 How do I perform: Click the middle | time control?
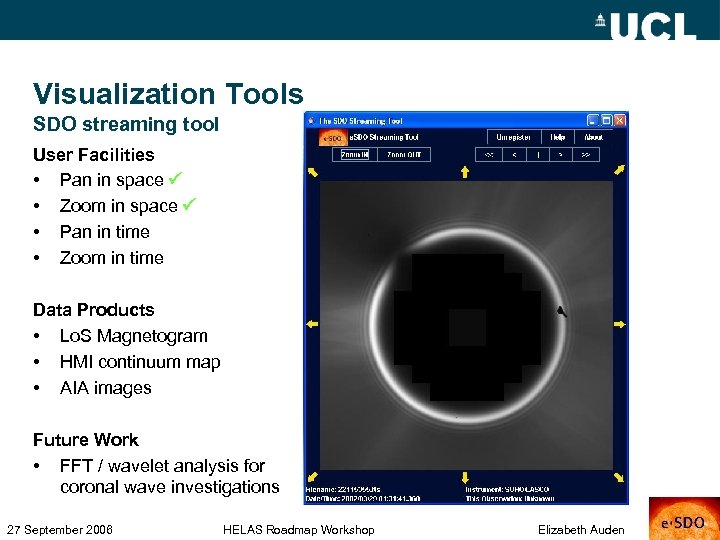pyautogui.click(x=538, y=155)
